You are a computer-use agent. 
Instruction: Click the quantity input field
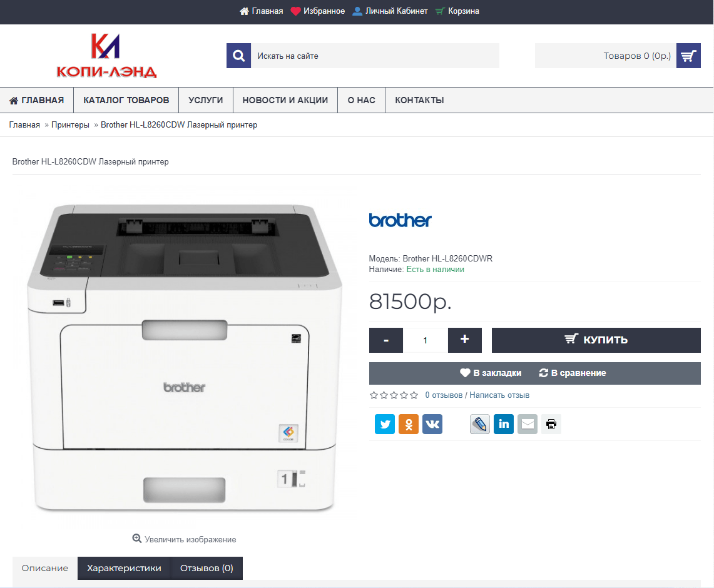pos(426,340)
